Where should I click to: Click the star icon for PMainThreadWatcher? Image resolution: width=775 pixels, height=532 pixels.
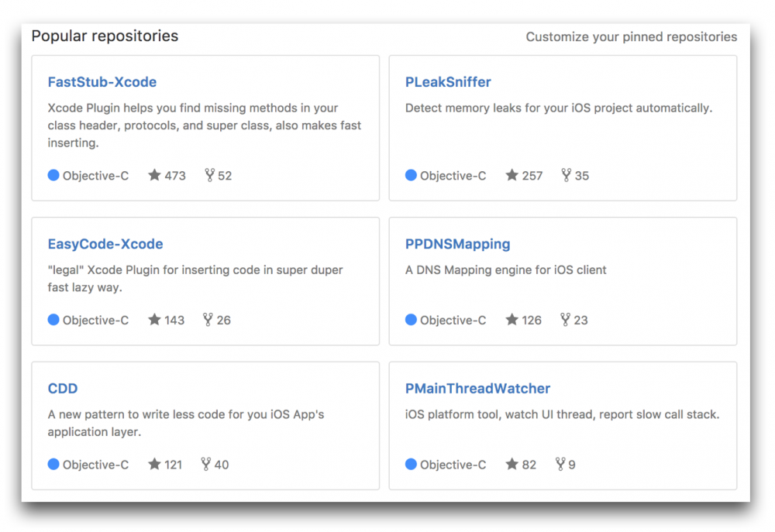(x=512, y=464)
